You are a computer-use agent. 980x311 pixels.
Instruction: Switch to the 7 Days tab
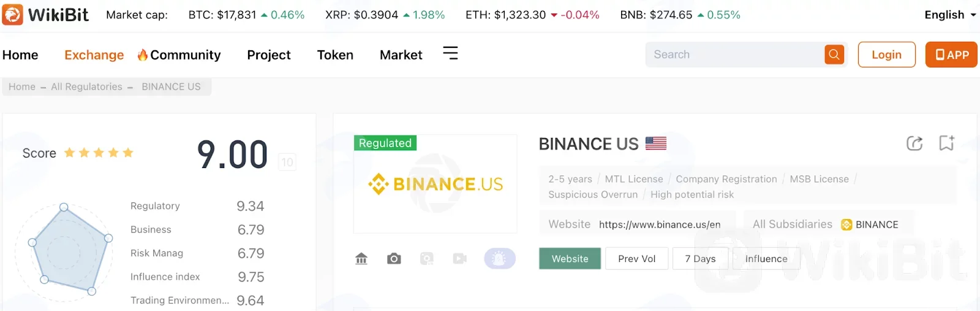(x=700, y=259)
